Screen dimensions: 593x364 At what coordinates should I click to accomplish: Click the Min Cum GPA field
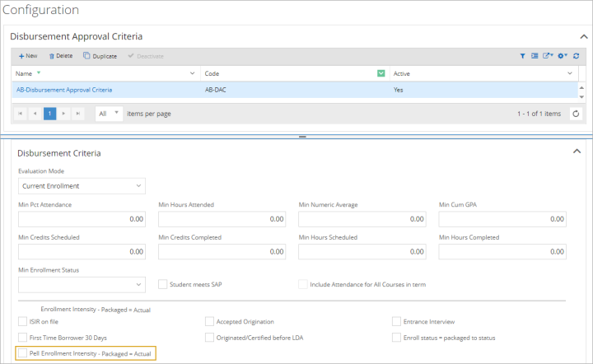[502, 219]
